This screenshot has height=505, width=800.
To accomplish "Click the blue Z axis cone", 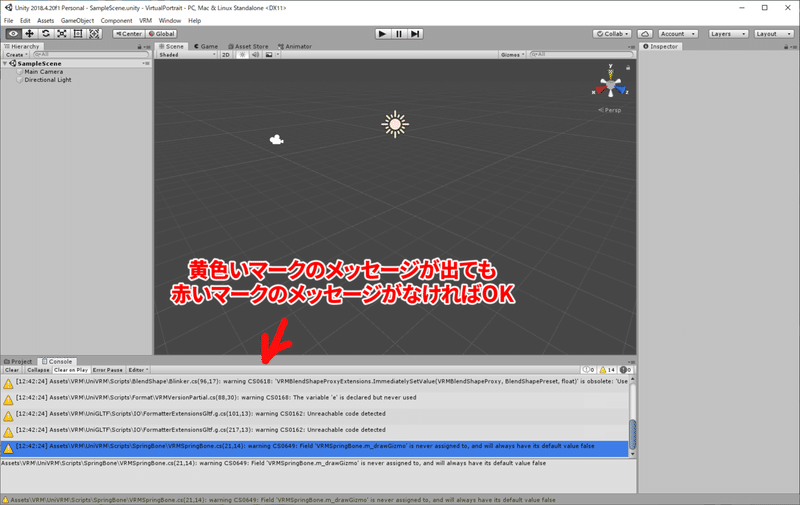I will coord(620,90).
